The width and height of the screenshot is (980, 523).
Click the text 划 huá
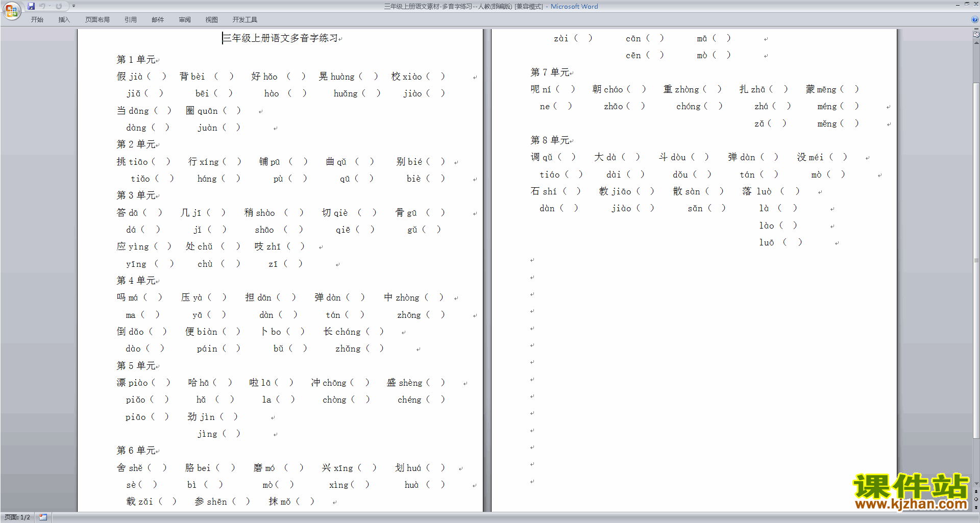click(x=408, y=468)
